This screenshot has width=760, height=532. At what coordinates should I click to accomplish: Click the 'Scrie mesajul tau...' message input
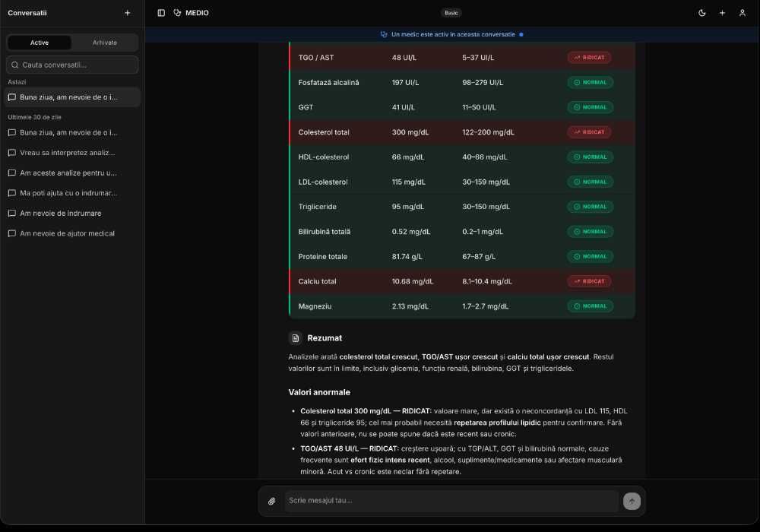[451, 501]
